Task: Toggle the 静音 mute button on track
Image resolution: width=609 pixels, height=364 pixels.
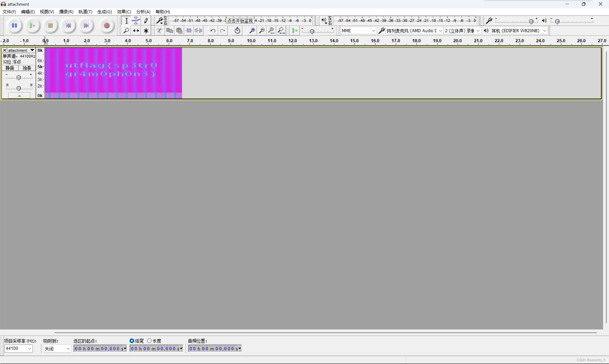Action: click(10, 68)
